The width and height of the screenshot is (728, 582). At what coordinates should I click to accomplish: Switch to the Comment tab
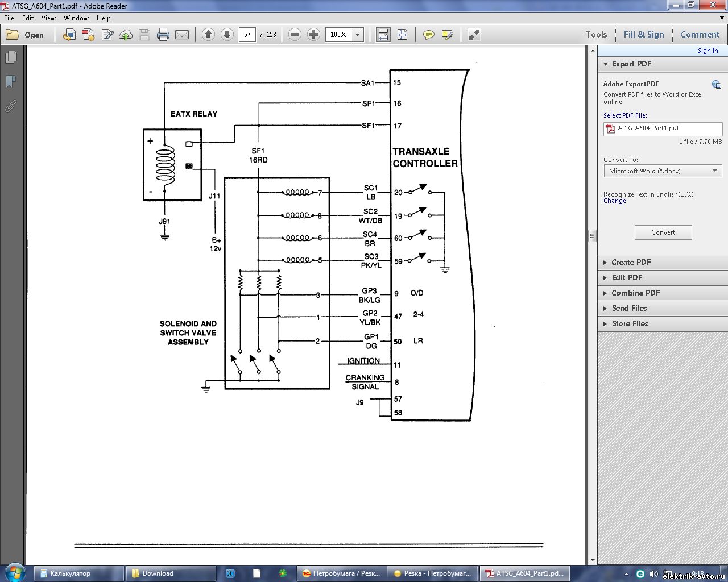tap(700, 35)
